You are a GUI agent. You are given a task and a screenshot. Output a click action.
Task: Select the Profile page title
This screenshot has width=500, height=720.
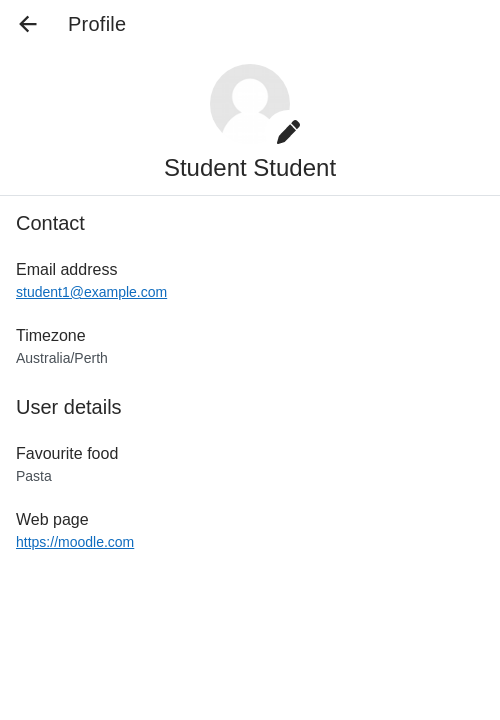tap(97, 24)
